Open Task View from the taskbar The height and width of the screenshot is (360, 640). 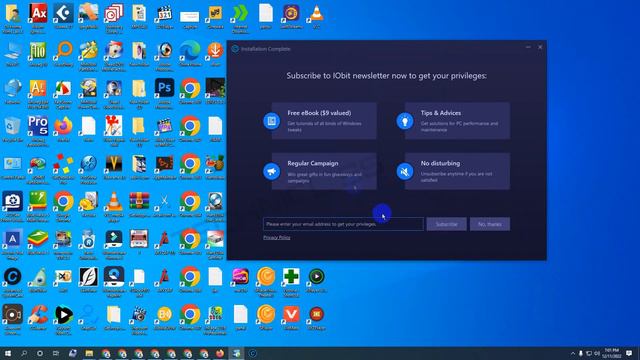click(56, 353)
